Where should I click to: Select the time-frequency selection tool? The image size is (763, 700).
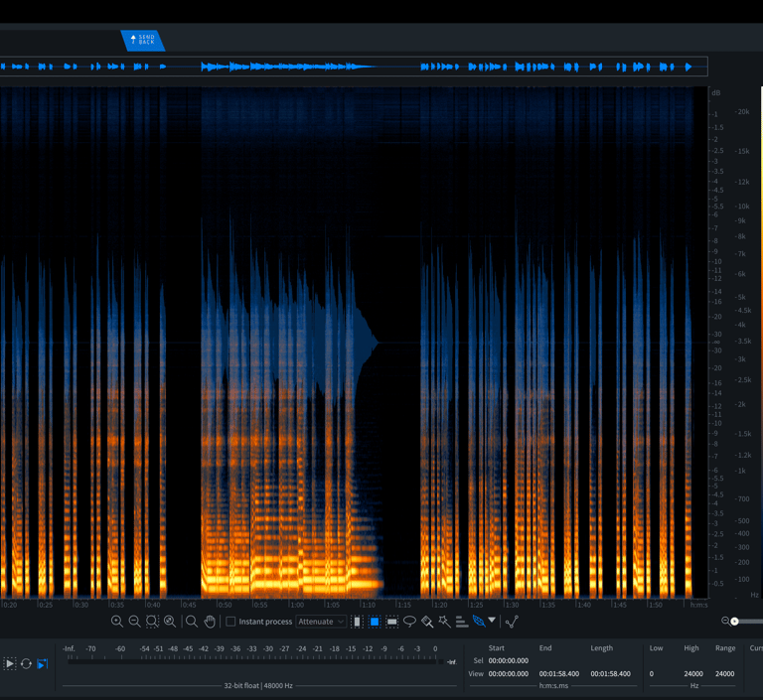point(375,622)
